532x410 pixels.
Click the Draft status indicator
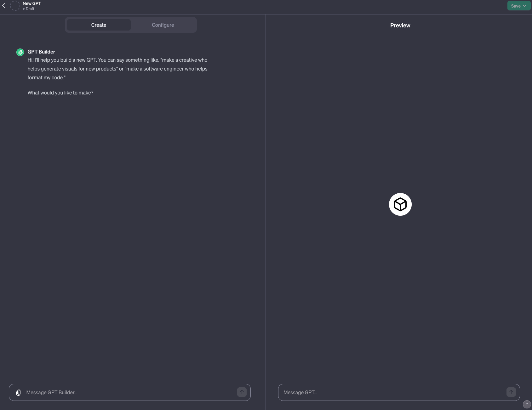pos(30,9)
